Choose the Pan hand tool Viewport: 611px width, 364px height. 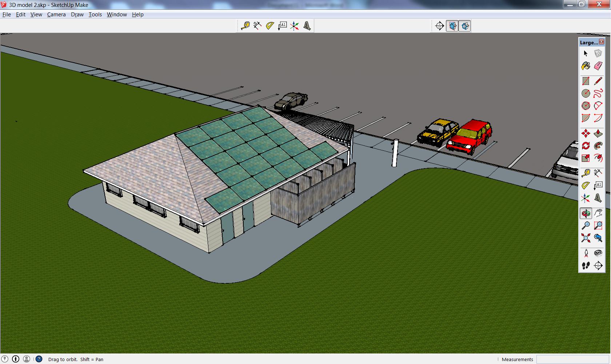click(598, 213)
